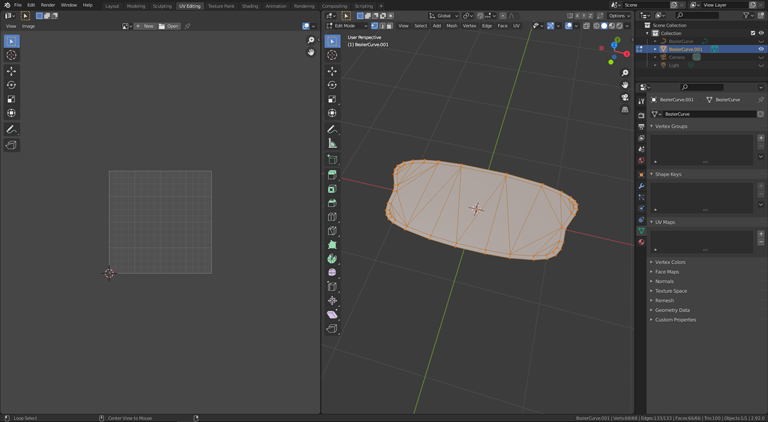The image size is (768, 422).
Task: Enable edge select mode
Action: coord(382,26)
